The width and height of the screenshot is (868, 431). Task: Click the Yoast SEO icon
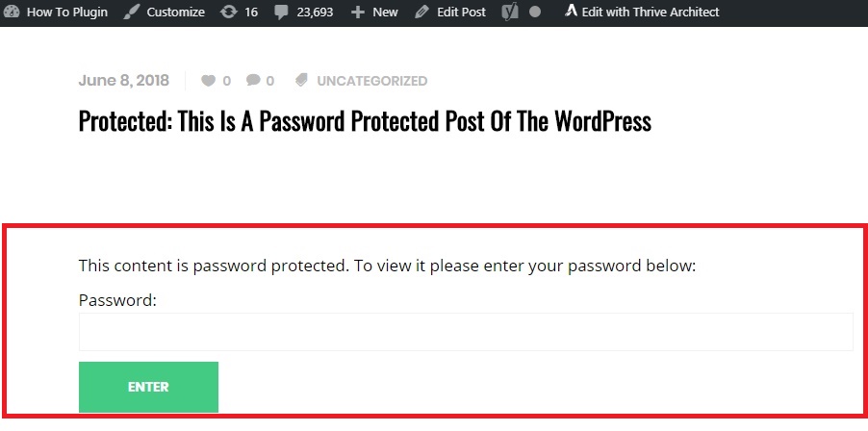point(510,12)
